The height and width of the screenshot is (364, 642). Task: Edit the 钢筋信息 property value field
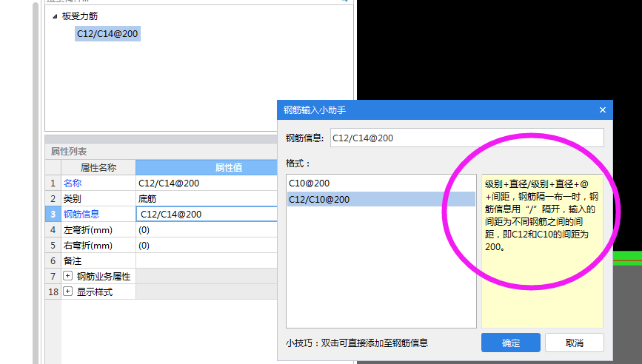coord(207,215)
